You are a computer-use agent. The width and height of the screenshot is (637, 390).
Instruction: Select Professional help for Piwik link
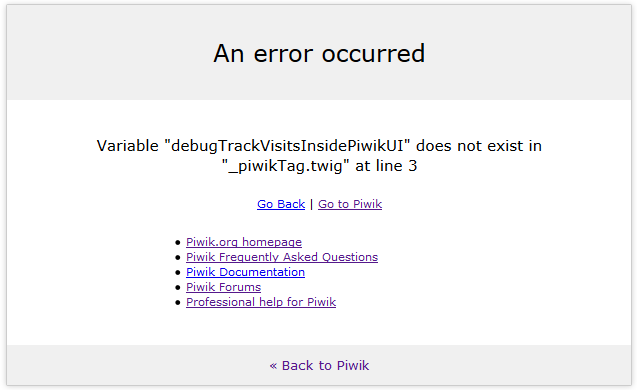point(261,302)
